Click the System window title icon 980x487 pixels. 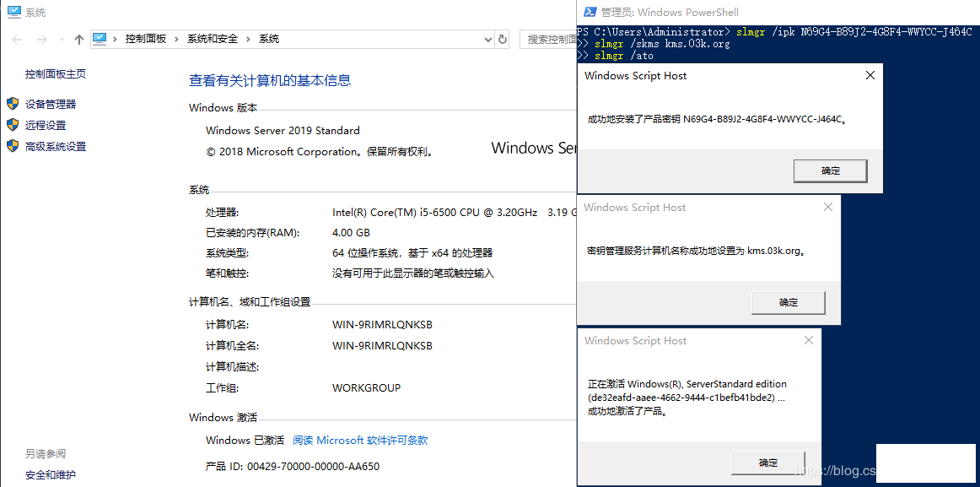pyautogui.click(x=13, y=11)
